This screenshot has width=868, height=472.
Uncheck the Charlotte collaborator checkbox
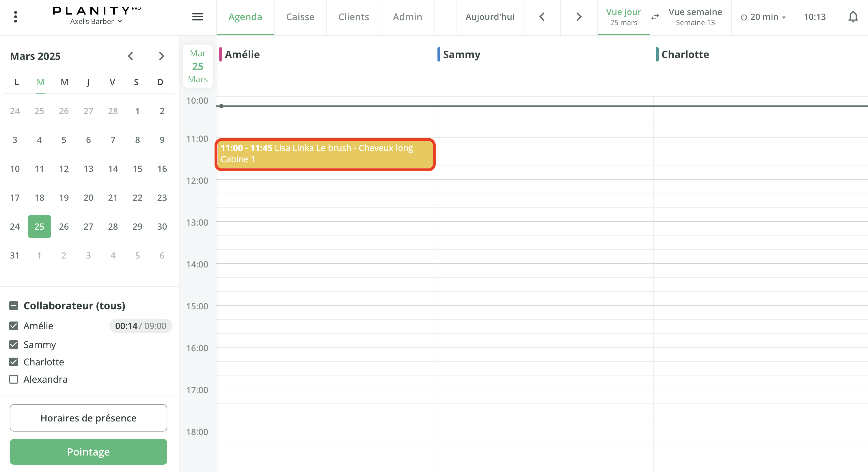(14, 362)
